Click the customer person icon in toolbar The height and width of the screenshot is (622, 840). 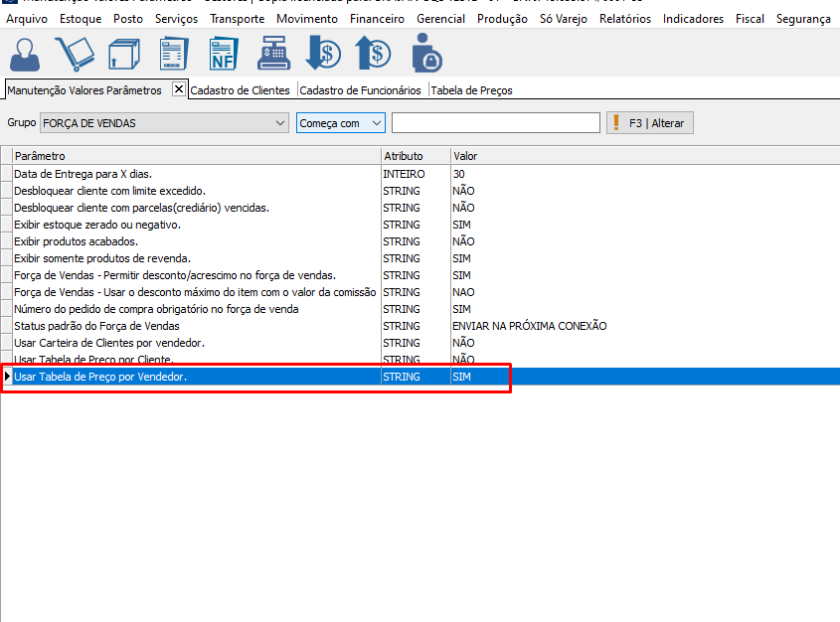pos(27,53)
